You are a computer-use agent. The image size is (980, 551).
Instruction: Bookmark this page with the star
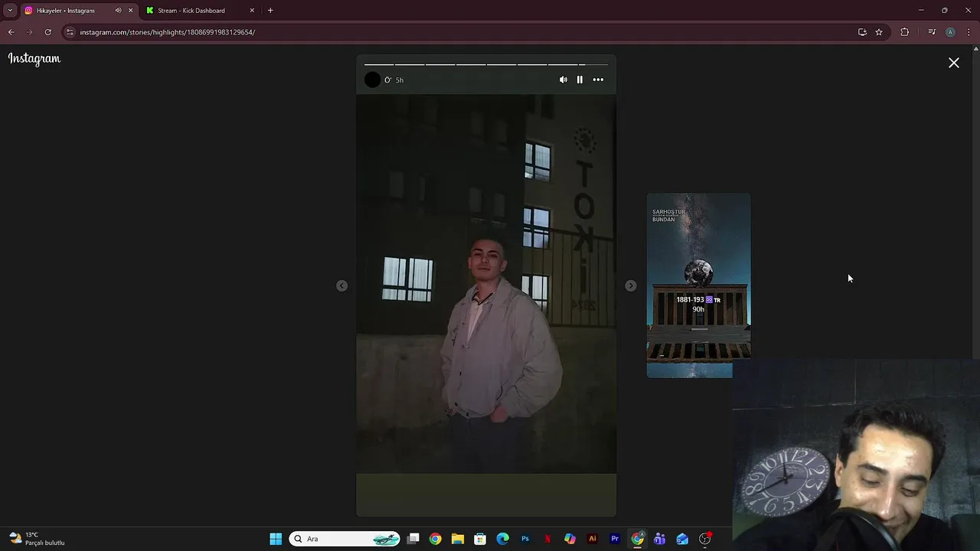(879, 32)
